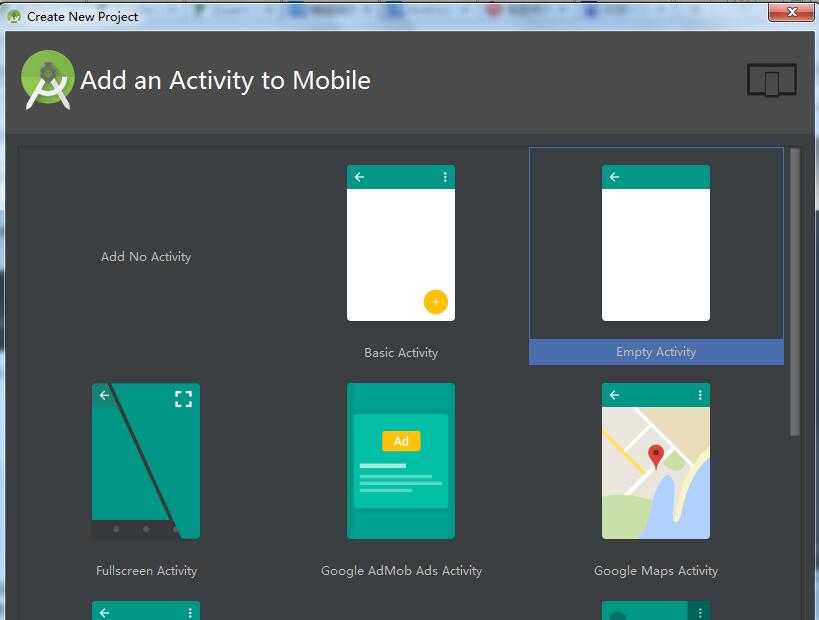The height and width of the screenshot is (620, 819).
Task: Close the Create New Project dialog
Action: coord(791,12)
